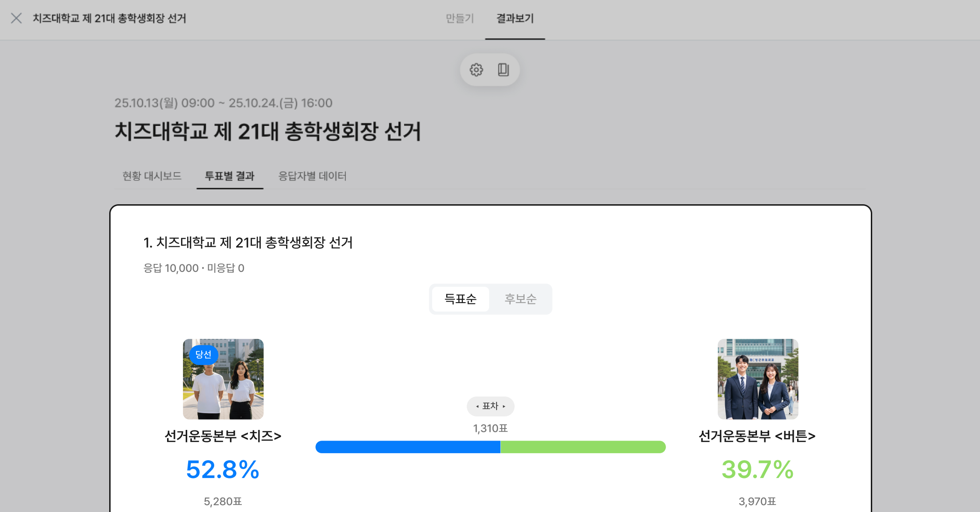Viewport: 980px width, 512px height.
Task: Select the 결과보기 tab
Action: click(x=515, y=19)
